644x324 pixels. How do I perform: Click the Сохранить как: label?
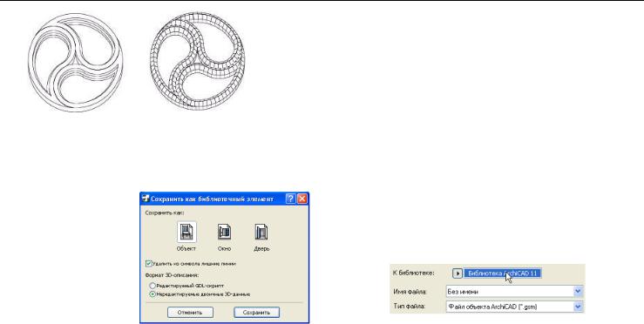coord(165,213)
